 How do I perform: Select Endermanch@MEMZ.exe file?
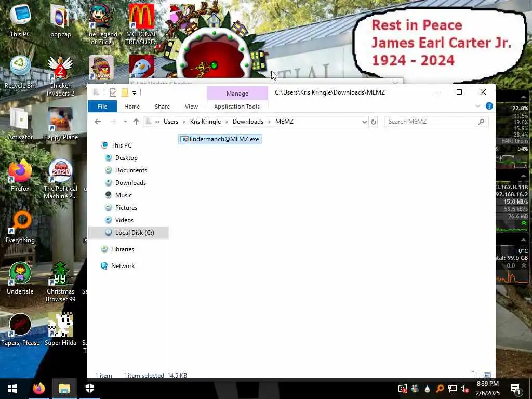[220, 139]
